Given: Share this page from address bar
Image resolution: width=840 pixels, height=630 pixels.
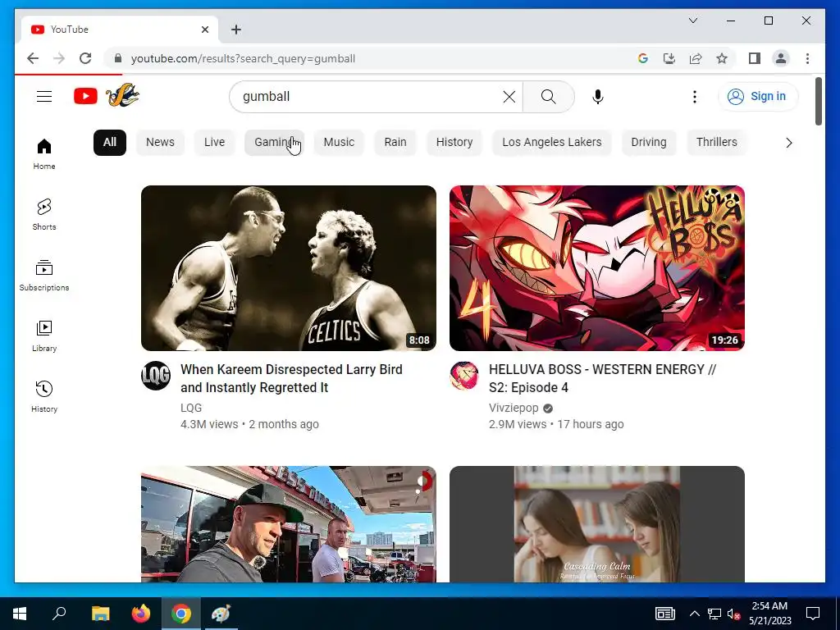Looking at the screenshot, I should coord(696,58).
